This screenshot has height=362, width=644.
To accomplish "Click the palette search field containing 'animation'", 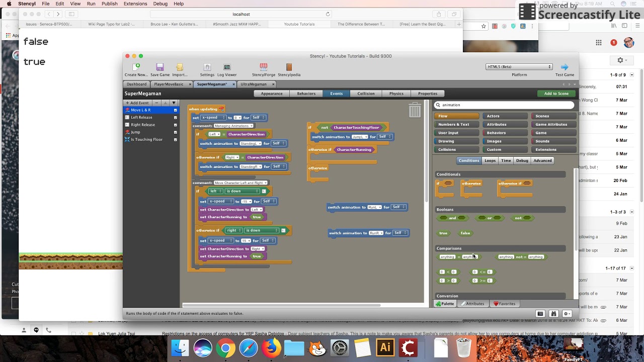I will point(504,105).
